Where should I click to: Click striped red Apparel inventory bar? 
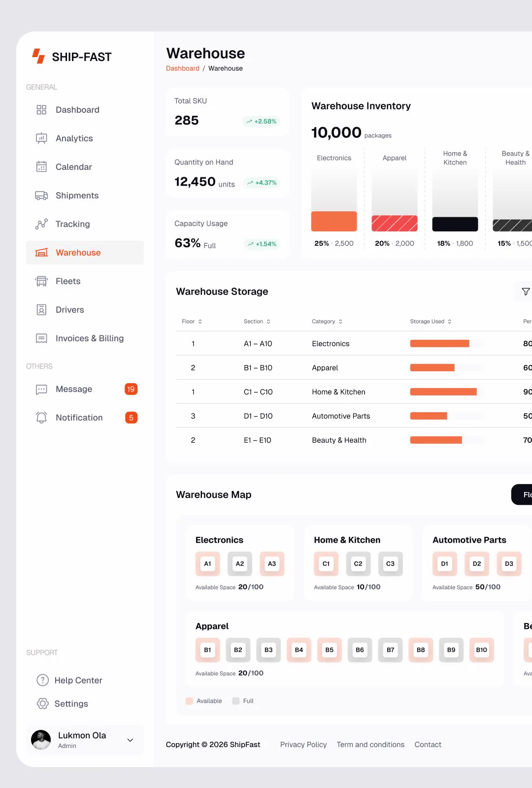coord(395,224)
